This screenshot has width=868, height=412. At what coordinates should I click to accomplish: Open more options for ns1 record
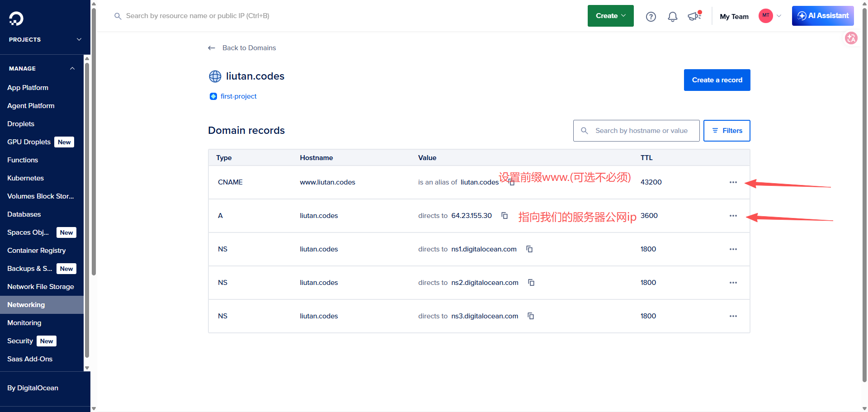pyautogui.click(x=733, y=249)
